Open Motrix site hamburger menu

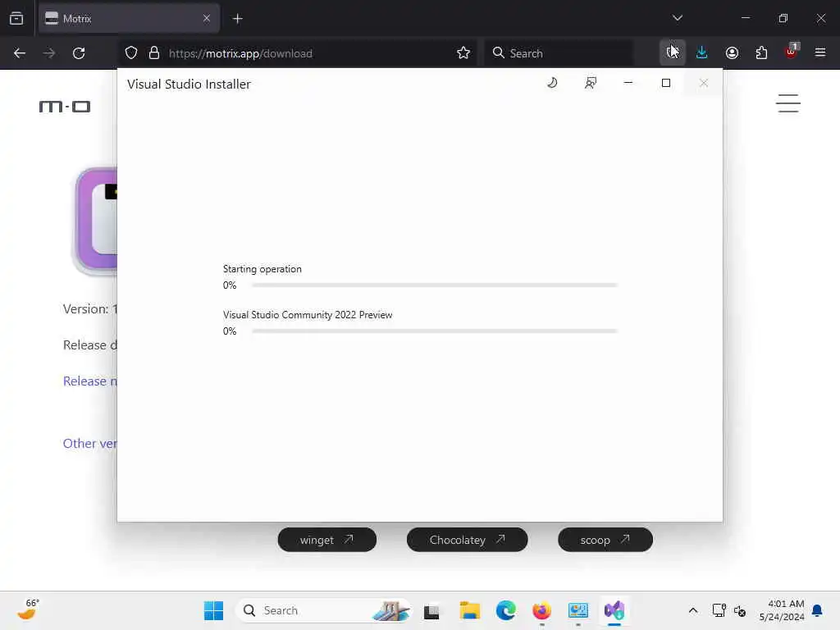(x=788, y=103)
